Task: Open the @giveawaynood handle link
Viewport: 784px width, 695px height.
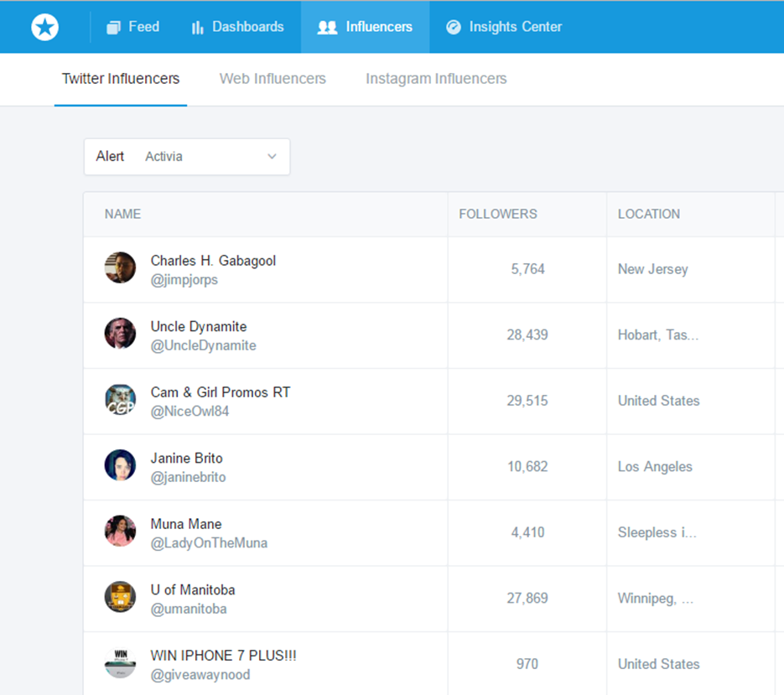Action: pos(200,675)
